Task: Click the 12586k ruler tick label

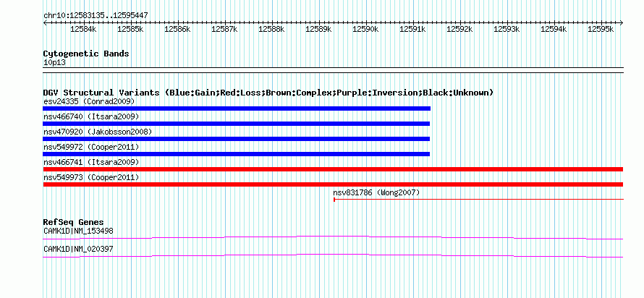Action: tap(177, 29)
